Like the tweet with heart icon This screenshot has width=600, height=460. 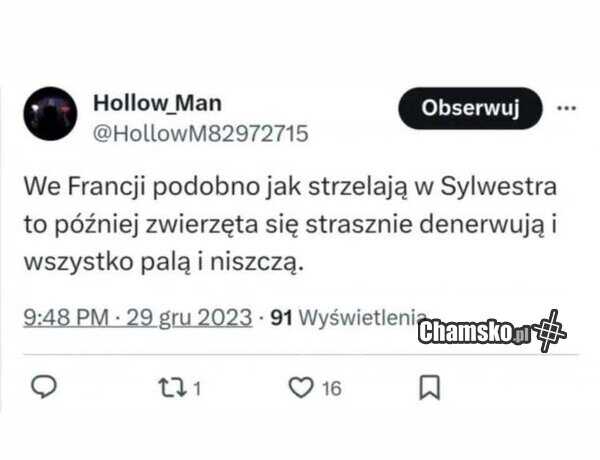click(301, 387)
